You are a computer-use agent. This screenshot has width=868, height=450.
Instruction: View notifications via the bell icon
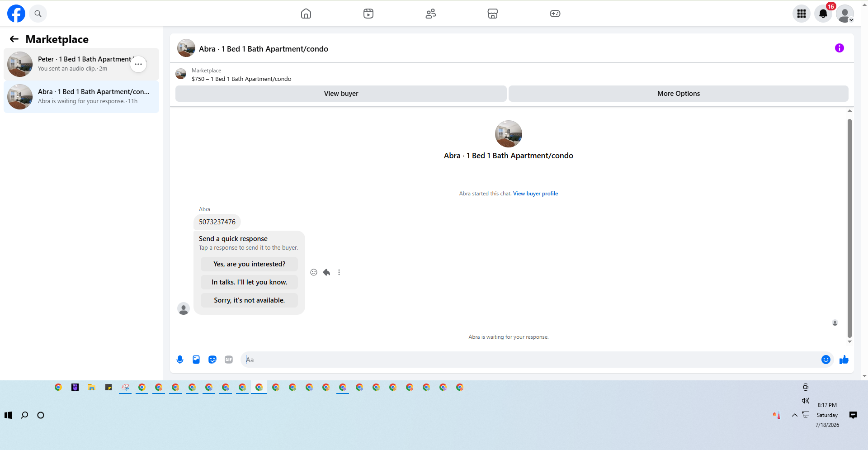[823, 14]
